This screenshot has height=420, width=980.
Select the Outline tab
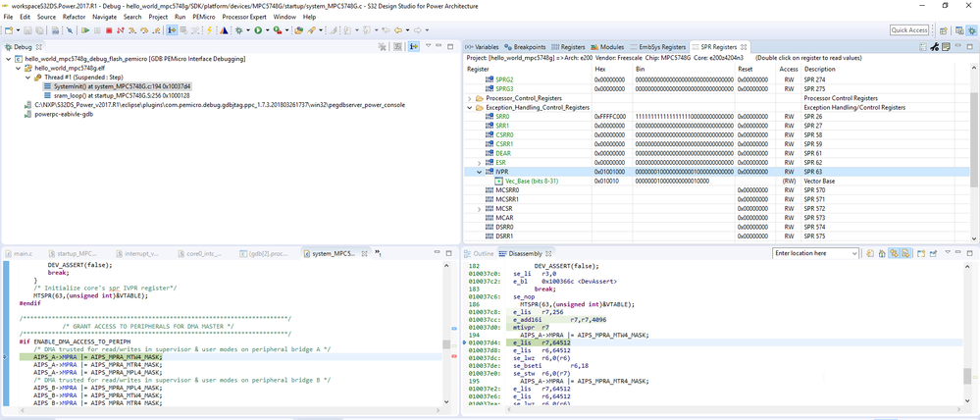(483, 253)
